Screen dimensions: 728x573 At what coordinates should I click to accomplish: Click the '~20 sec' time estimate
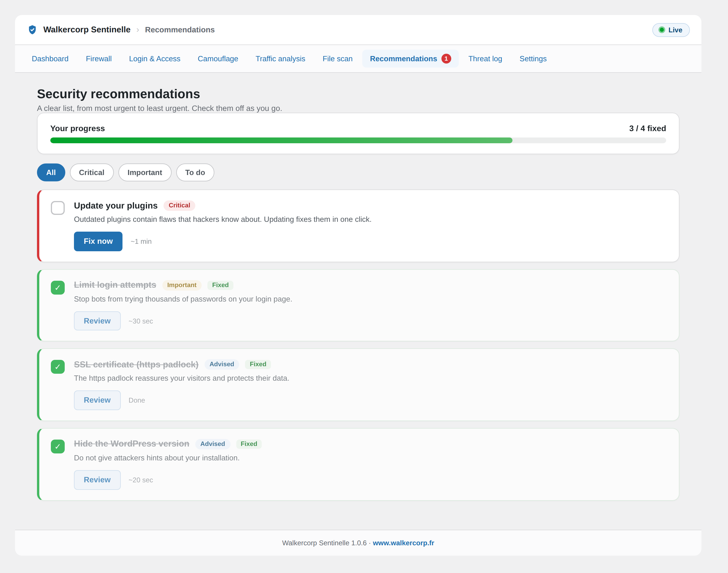tap(141, 480)
